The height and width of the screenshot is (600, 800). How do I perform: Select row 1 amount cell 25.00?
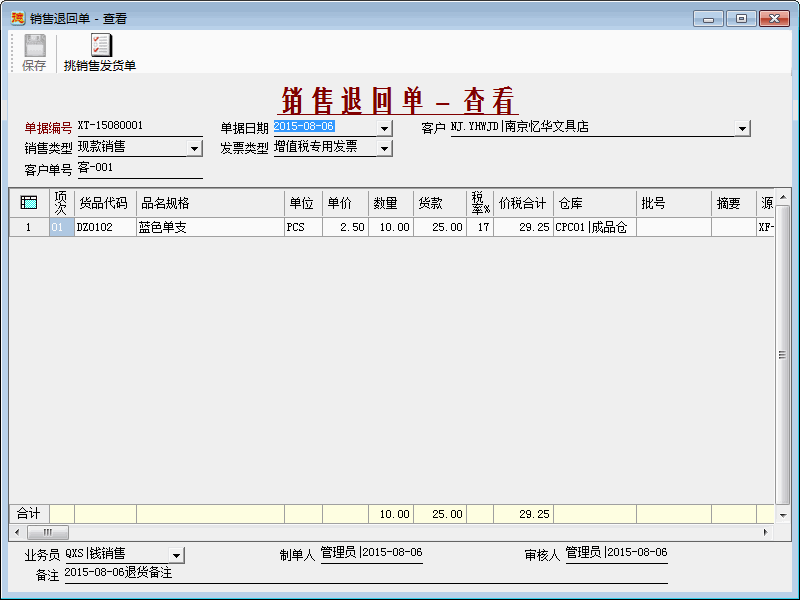pos(439,227)
